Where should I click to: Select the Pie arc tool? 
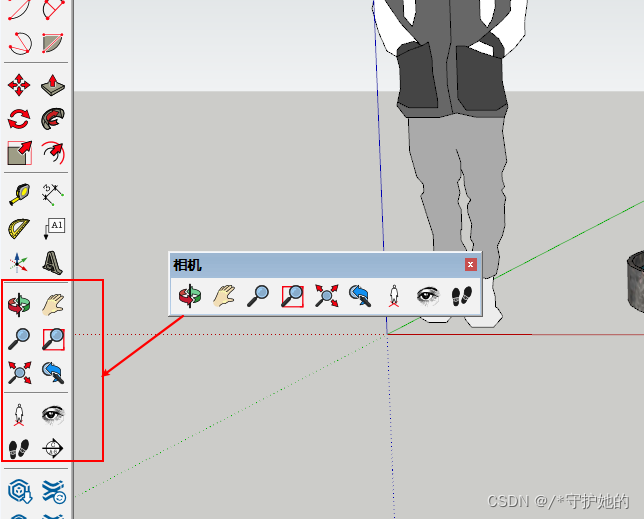pos(53,43)
